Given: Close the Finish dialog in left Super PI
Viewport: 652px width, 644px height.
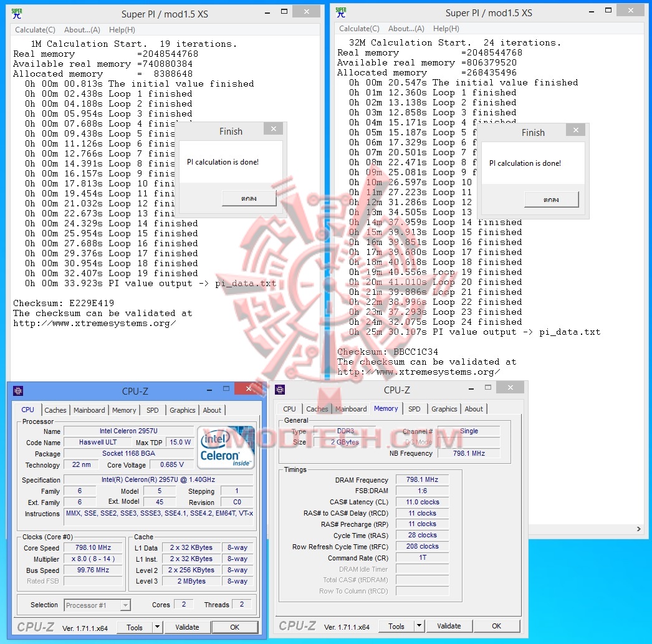Looking at the screenshot, I should [273, 129].
